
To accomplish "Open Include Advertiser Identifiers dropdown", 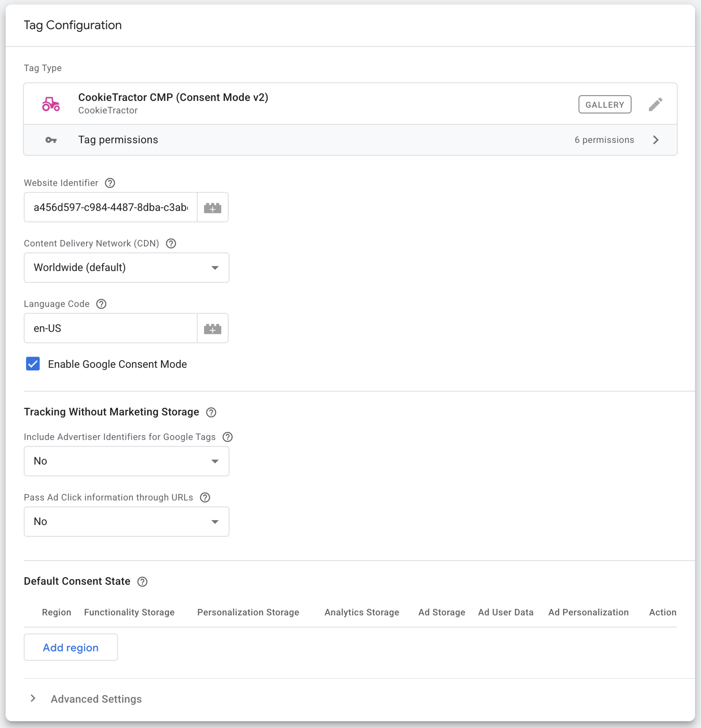I will tap(126, 461).
